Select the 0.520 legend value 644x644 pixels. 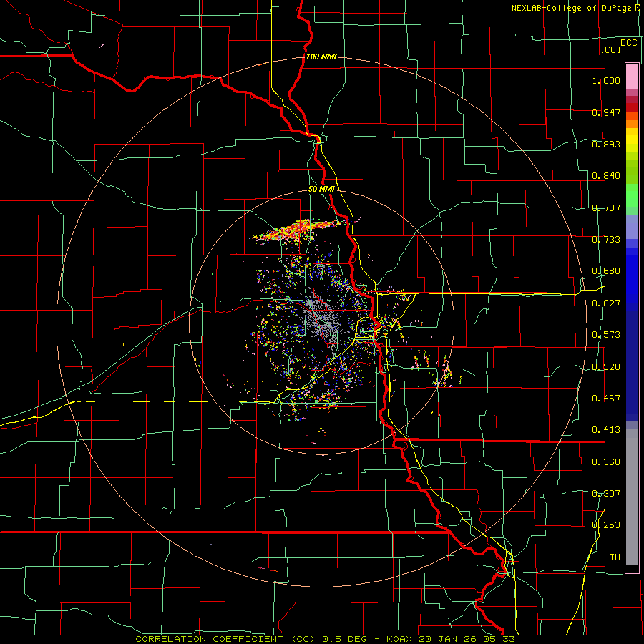point(606,367)
